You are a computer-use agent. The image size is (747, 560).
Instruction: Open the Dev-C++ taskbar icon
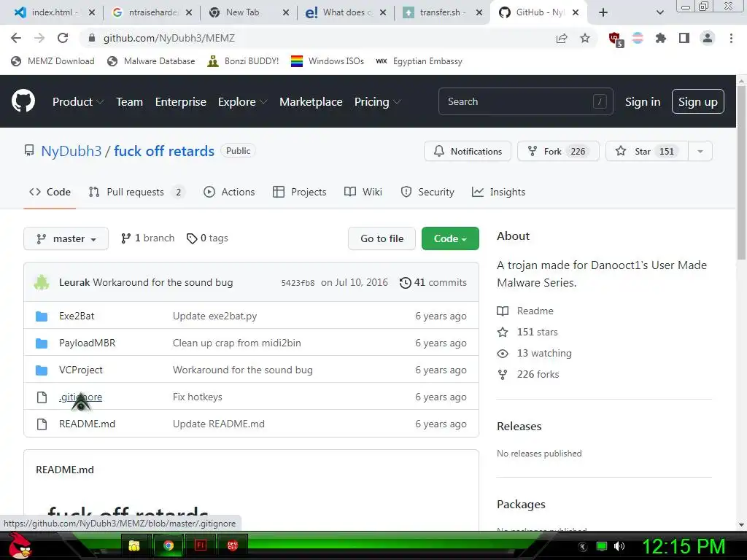coord(233,545)
